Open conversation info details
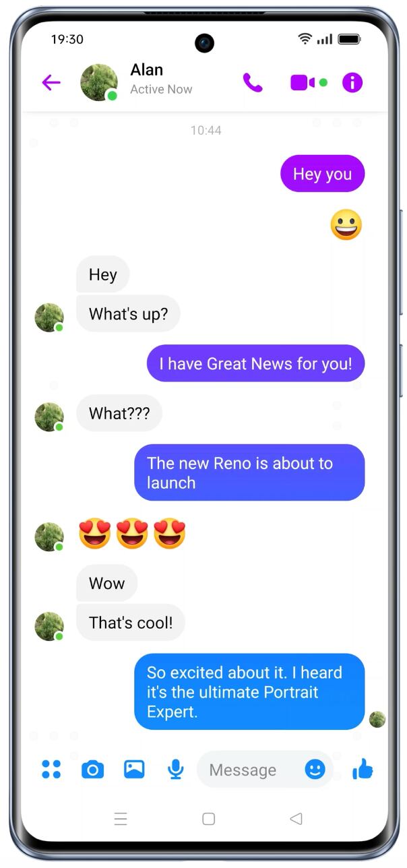The image size is (407, 868). pyautogui.click(x=352, y=83)
